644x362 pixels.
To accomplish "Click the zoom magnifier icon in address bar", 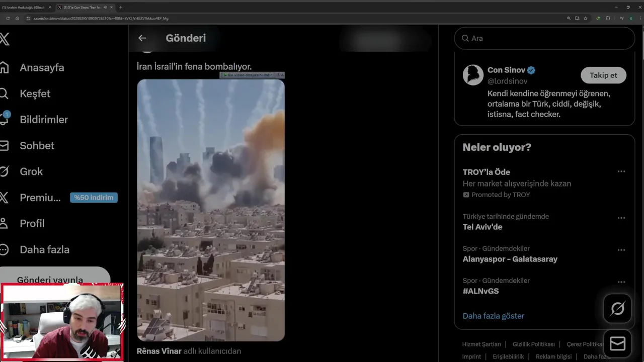I will 569,18.
